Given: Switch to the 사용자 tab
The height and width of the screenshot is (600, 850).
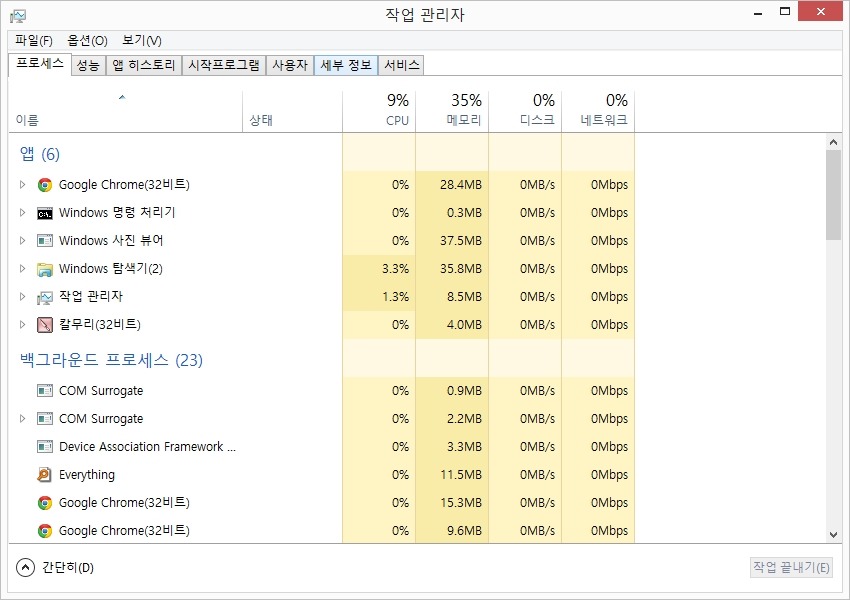Looking at the screenshot, I should pyautogui.click(x=290, y=66).
